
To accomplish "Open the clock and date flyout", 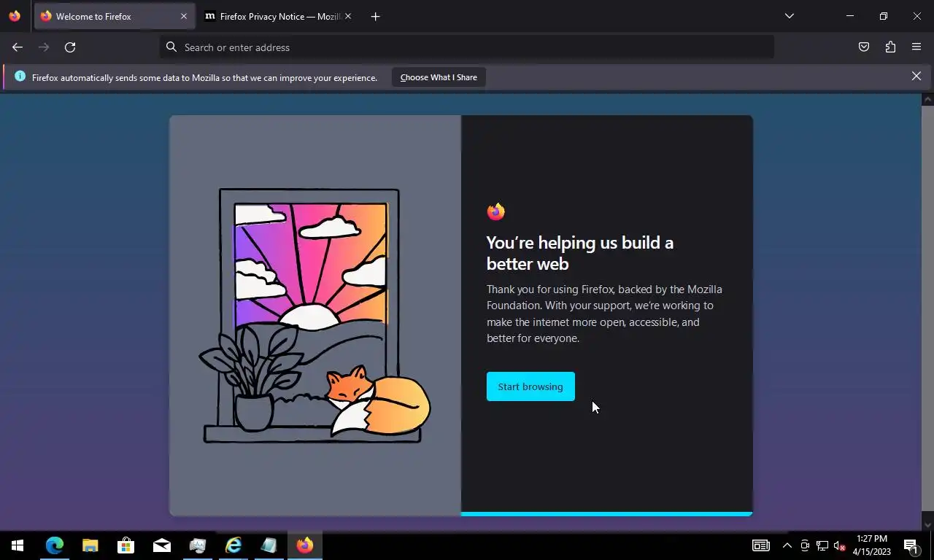I will [x=872, y=545].
